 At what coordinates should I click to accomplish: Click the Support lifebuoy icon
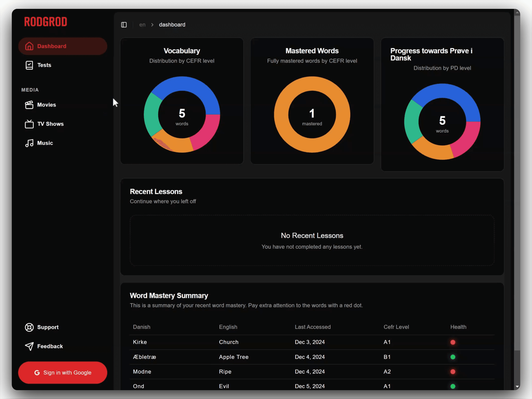(x=29, y=327)
